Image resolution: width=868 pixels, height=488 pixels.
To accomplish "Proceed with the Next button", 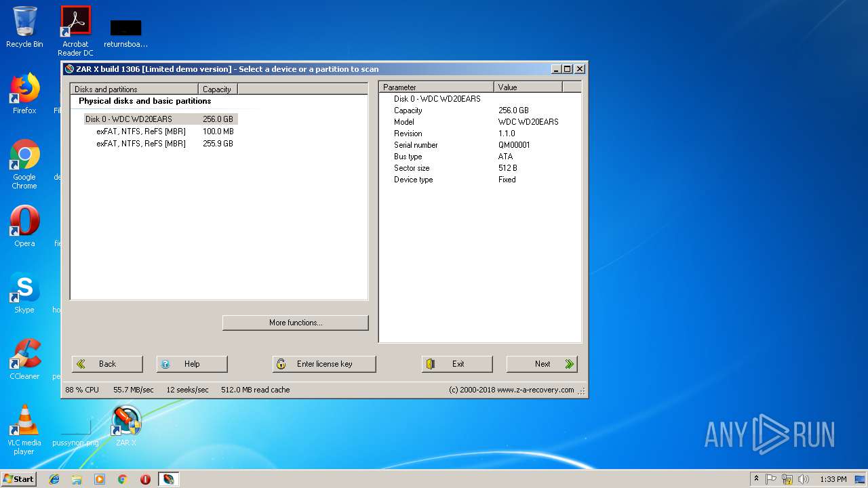I will [x=542, y=364].
